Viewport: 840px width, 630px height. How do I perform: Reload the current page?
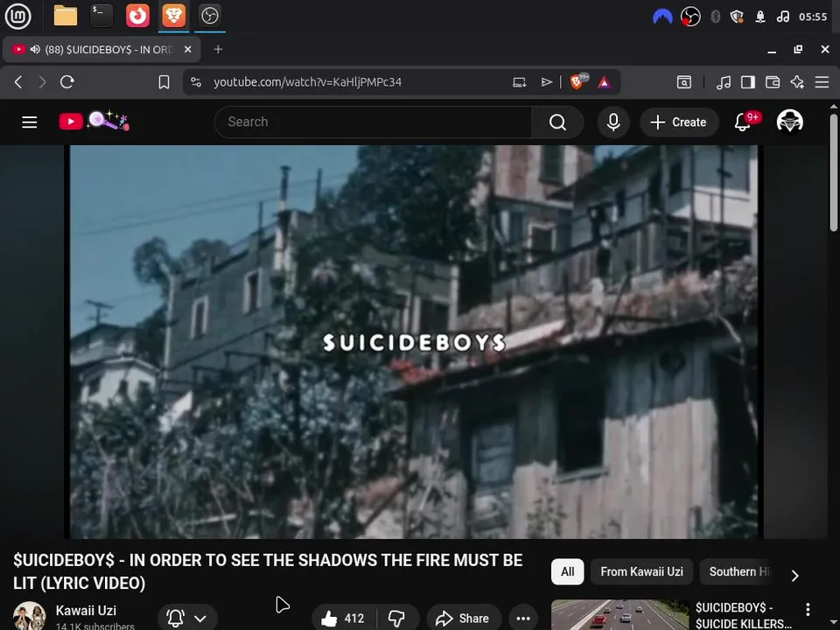[x=67, y=82]
